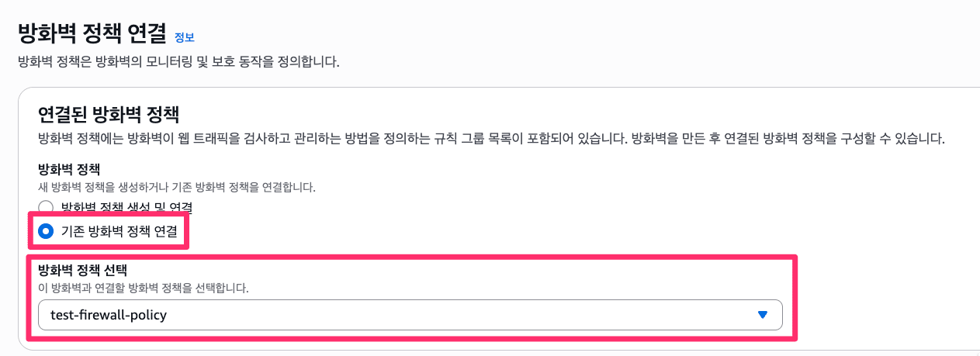The height and width of the screenshot is (356, 980).
Task: Click the hint text 새 방화벽 정책을 생성하거나
Action: point(176,187)
